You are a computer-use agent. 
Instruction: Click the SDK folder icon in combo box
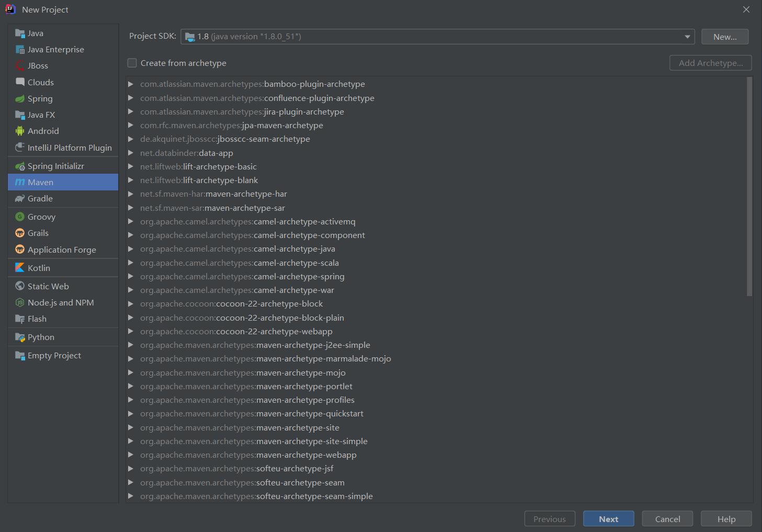click(190, 37)
